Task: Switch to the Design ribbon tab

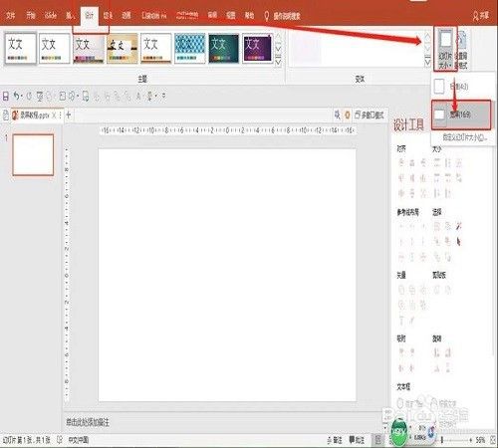Action: tap(90, 16)
